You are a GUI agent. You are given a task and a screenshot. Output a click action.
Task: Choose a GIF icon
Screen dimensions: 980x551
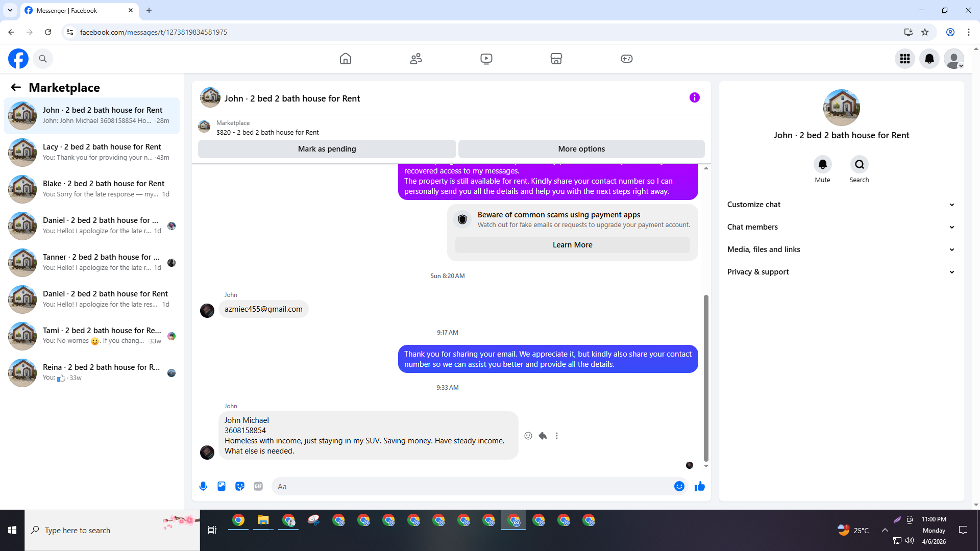pyautogui.click(x=258, y=486)
